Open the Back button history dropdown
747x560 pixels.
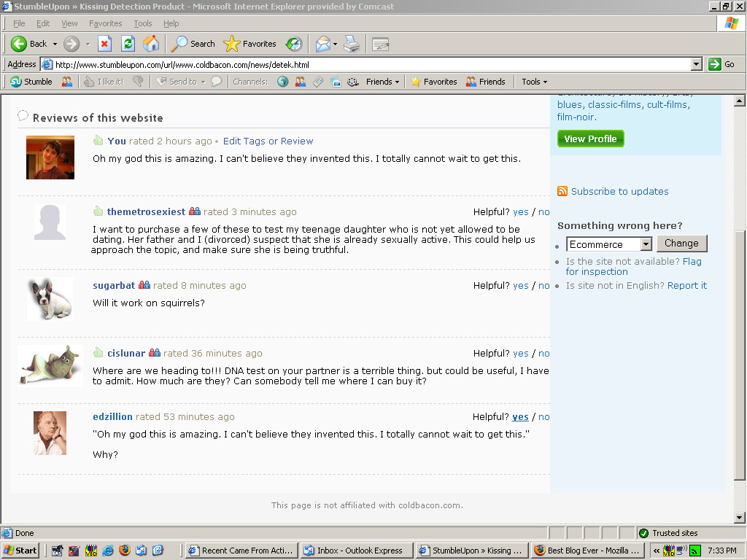[x=55, y=44]
